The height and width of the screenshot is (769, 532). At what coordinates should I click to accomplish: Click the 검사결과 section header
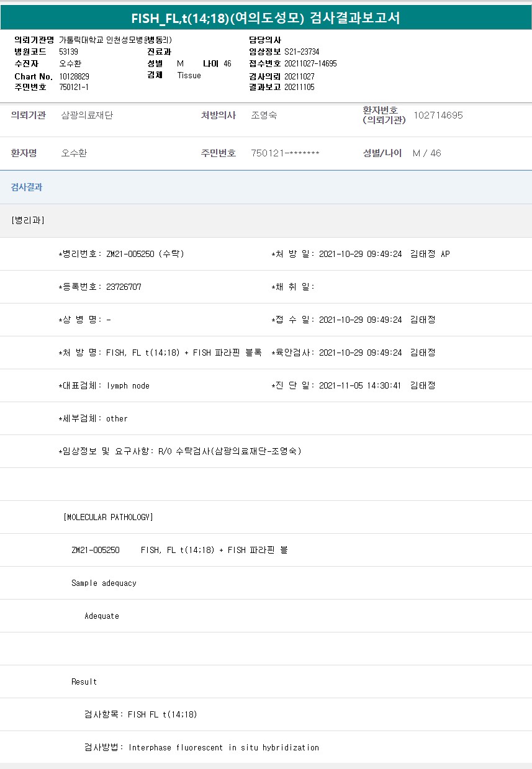(27, 187)
